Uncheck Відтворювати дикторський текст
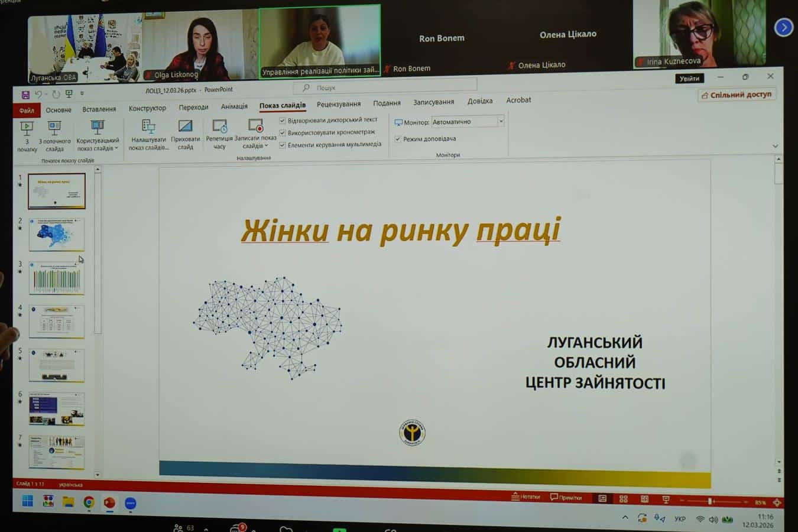This screenshot has width=798, height=532. tap(283, 121)
